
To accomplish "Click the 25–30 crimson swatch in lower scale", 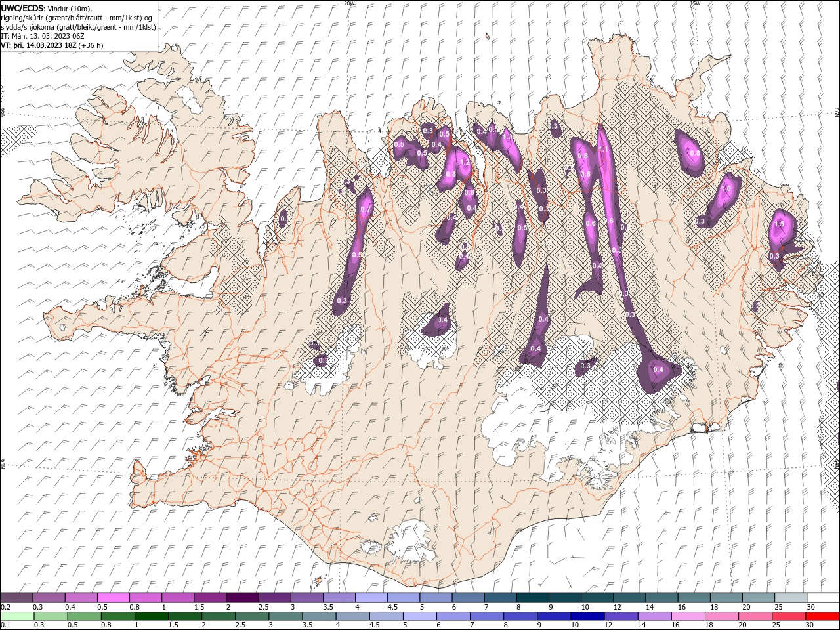I will coord(788,616).
